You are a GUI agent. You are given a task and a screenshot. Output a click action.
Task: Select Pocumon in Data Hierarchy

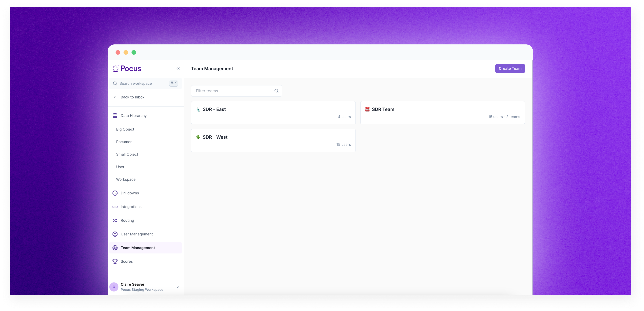tap(124, 142)
